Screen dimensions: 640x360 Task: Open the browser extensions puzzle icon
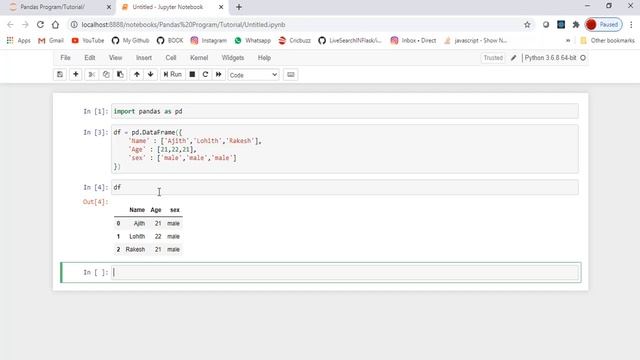[x=576, y=24]
